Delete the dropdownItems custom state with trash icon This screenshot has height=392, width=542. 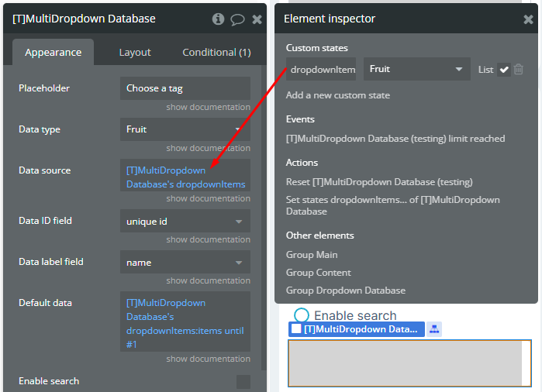coord(519,70)
